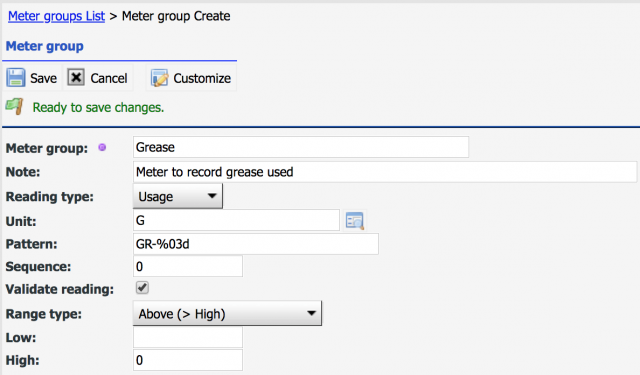Click into the Note text field
Image resolution: width=640 pixels, height=375 pixels.
(385, 172)
